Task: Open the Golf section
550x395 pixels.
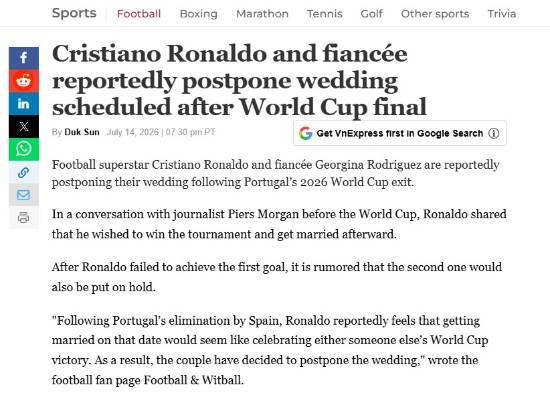Action: (x=371, y=14)
